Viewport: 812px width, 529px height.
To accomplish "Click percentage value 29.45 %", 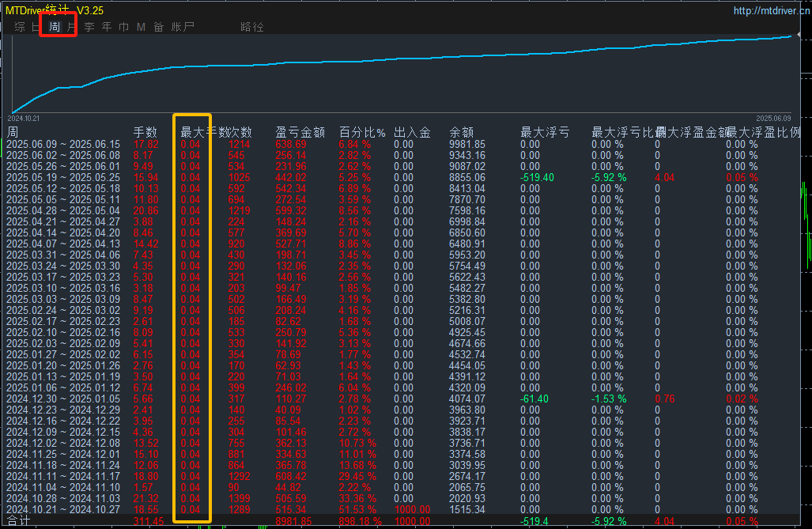I will pyautogui.click(x=358, y=477).
